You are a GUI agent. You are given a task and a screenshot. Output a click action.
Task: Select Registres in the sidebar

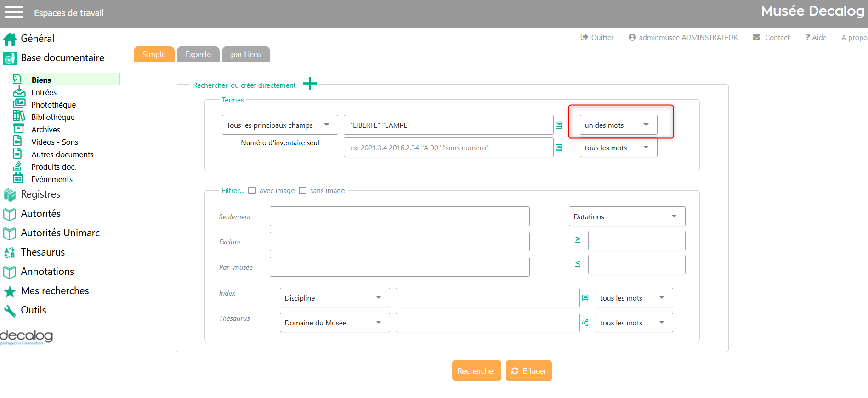[x=40, y=194]
